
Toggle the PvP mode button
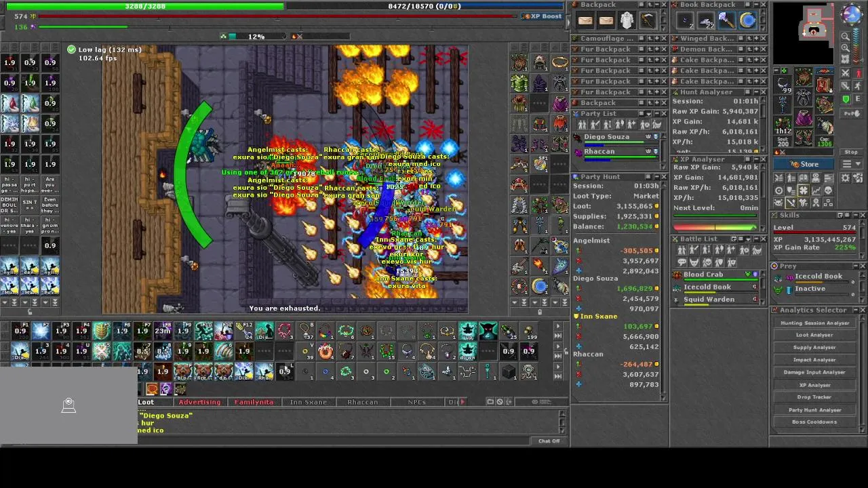click(x=851, y=114)
